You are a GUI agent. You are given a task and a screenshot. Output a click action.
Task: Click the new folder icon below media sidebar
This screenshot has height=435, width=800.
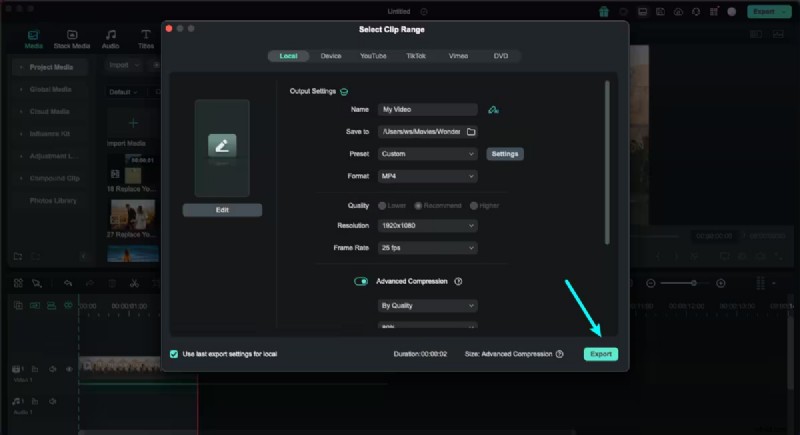(18, 256)
